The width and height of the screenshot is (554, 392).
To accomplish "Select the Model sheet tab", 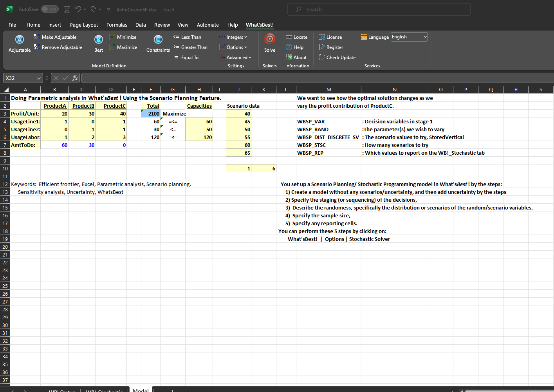I will click(x=141, y=390).
